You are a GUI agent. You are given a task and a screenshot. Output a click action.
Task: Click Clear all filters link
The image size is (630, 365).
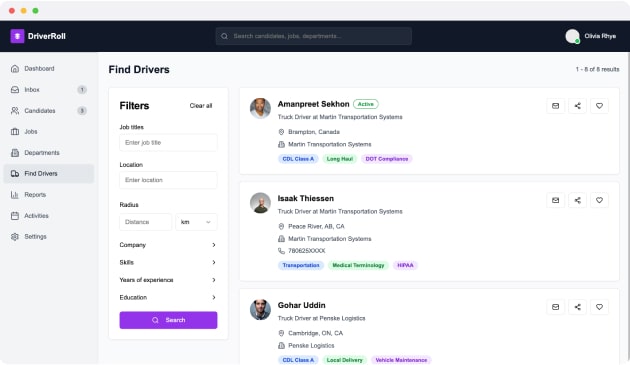[x=200, y=106]
